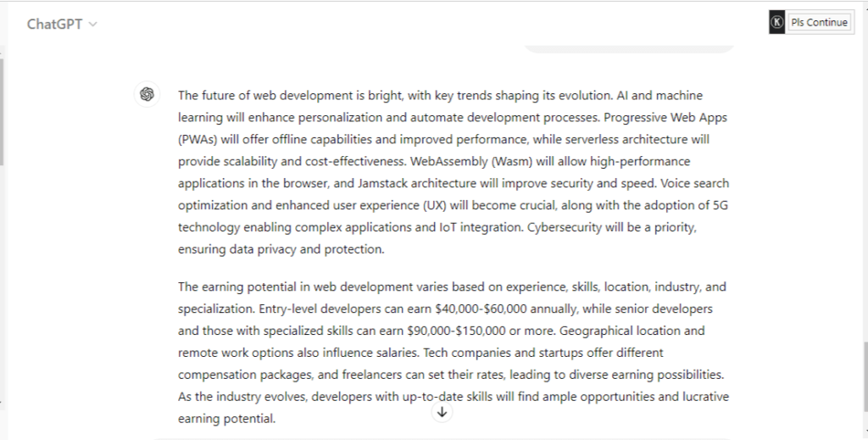Click the scroll-to-bottom down arrow button

[x=442, y=412]
